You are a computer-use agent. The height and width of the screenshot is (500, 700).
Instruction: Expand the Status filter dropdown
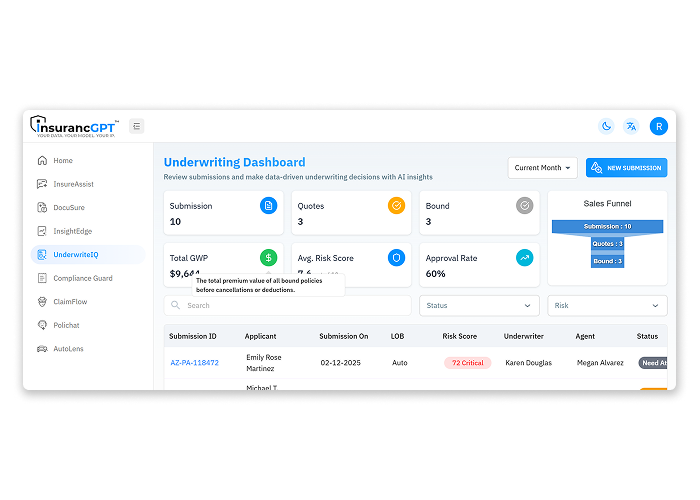478,306
